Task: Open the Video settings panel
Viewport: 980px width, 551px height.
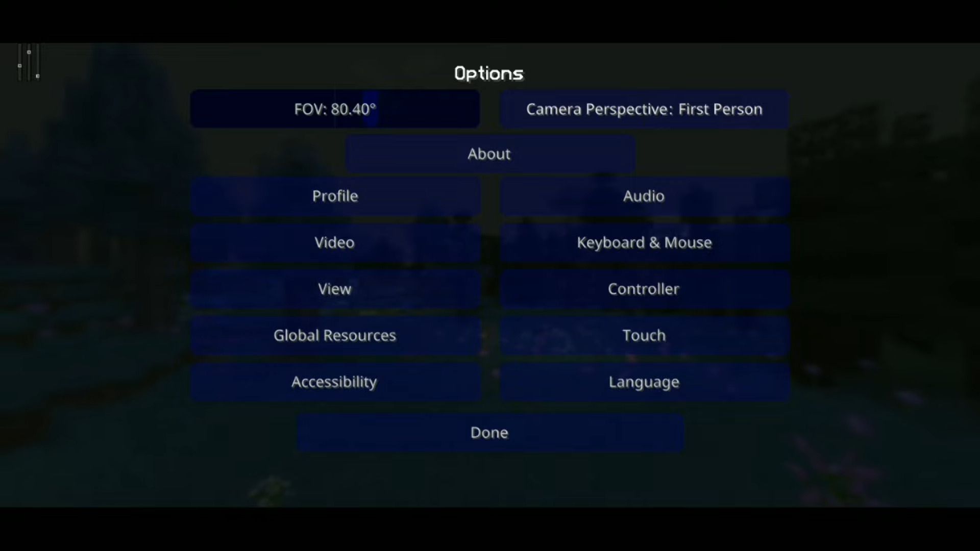Action: tap(334, 242)
